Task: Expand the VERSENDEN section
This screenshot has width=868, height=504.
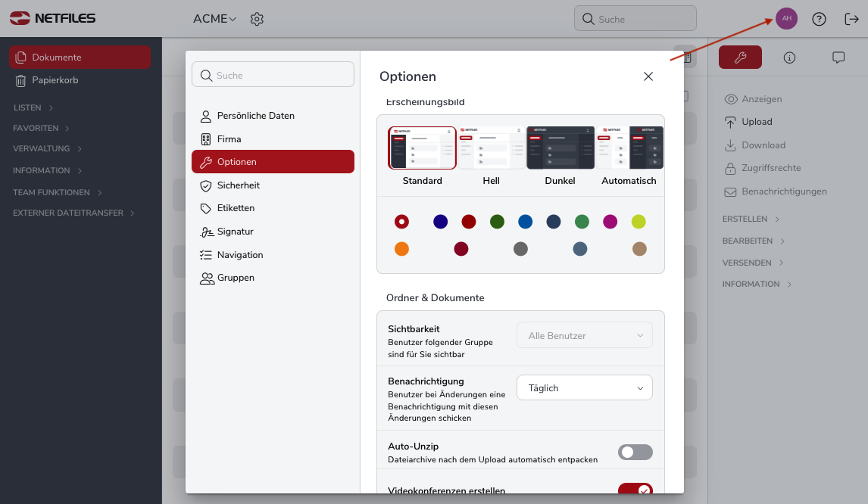Action: click(x=753, y=263)
